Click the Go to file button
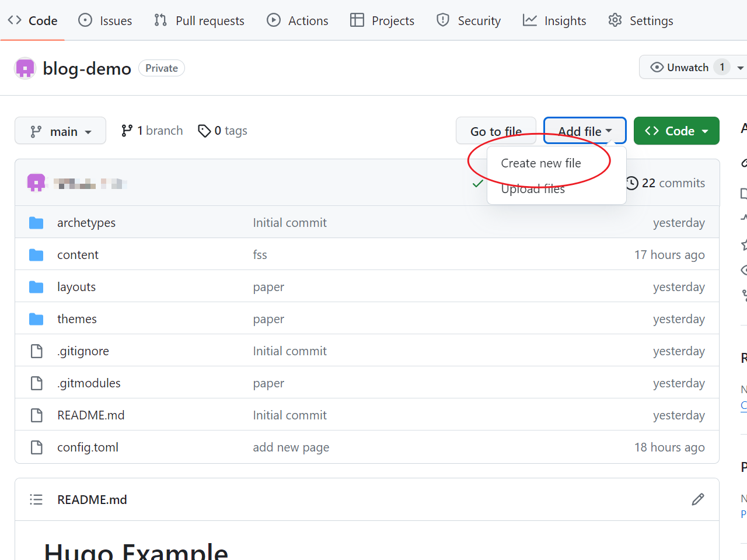 point(496,131)
